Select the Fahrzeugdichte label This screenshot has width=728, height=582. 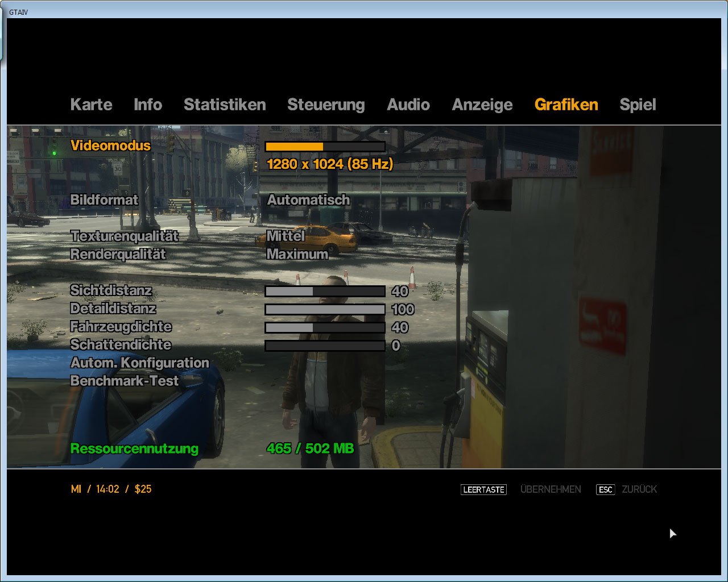pyautogui.click(x=121, y=327)
